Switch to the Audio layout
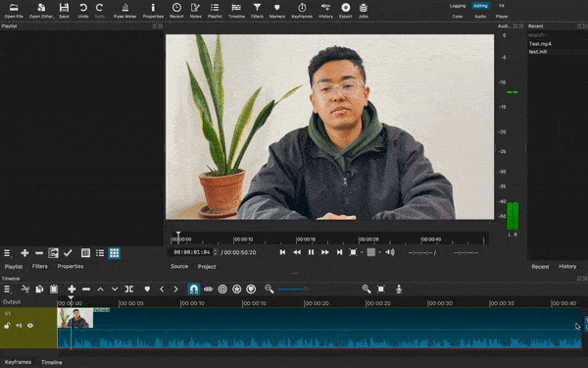Image resolution: width=588 pixels, height=368 pixels. [x=480, y=16]
